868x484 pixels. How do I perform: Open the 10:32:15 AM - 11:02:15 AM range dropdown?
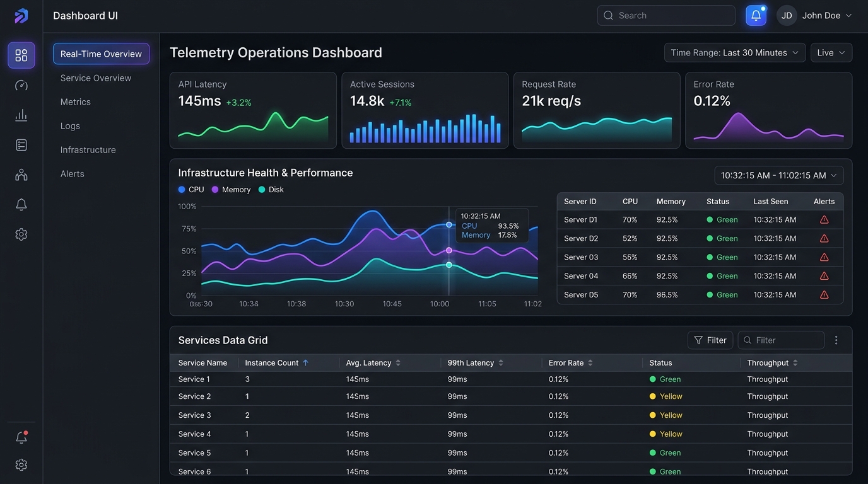click(x=779, y=175)
